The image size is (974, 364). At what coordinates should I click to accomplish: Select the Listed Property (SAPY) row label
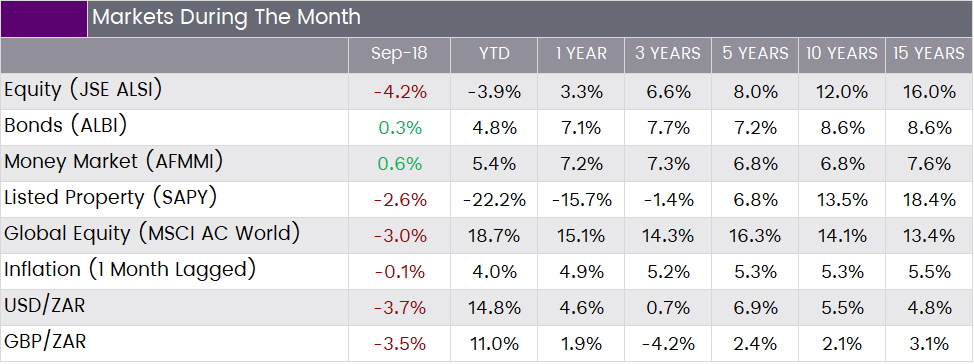(x=111, y=198)
